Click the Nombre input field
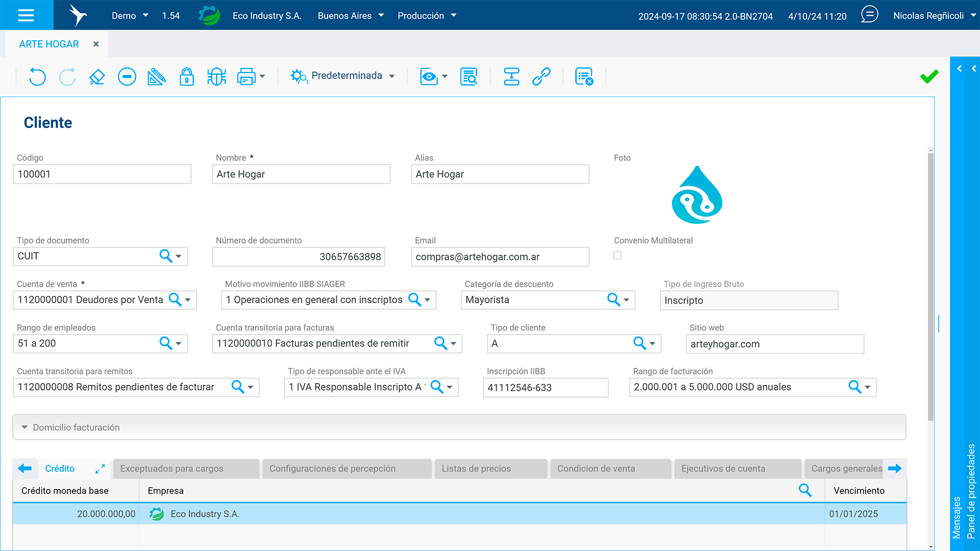Viewport: 980px width, 551px height. [x=301, y=174]
